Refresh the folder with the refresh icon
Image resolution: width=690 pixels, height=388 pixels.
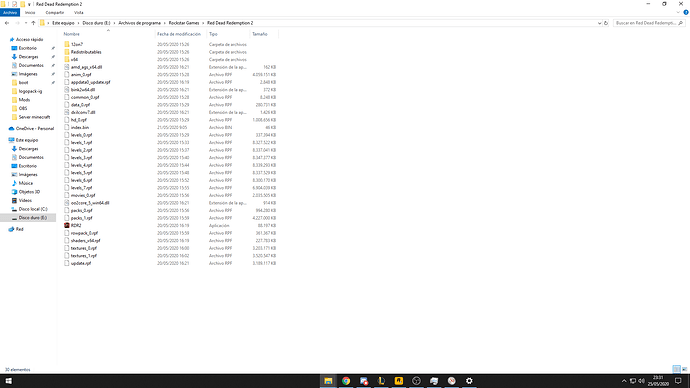click(606, 23)
